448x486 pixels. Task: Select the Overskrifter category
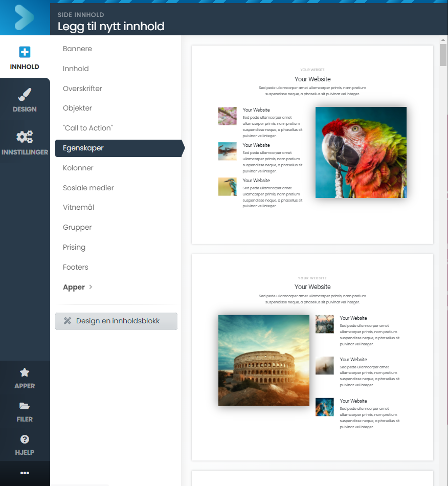pos(82,89)
